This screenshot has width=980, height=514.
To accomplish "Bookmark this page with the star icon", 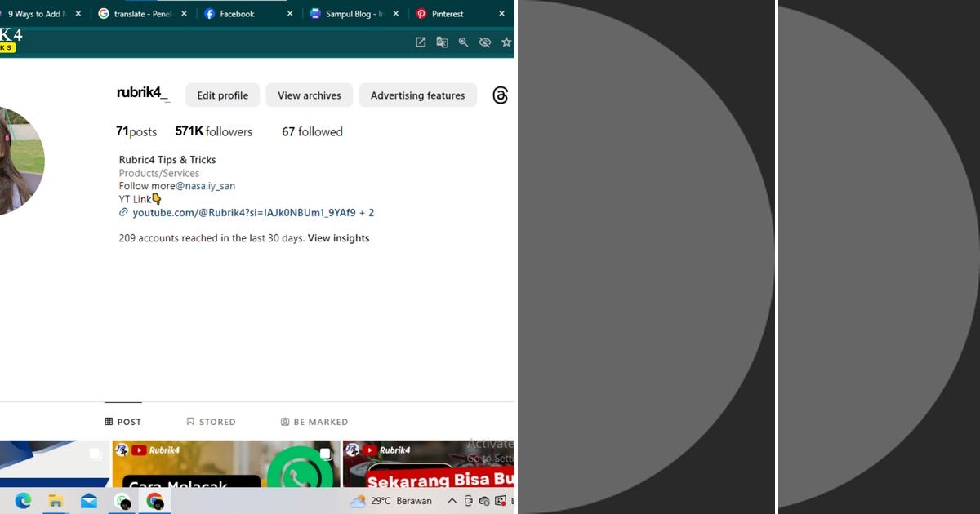I will point(506,42).
